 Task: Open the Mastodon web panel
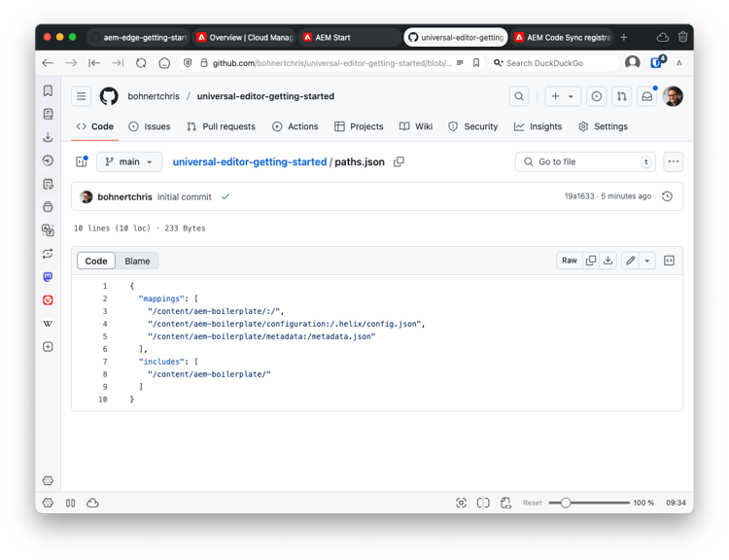(x=48, y=277)
